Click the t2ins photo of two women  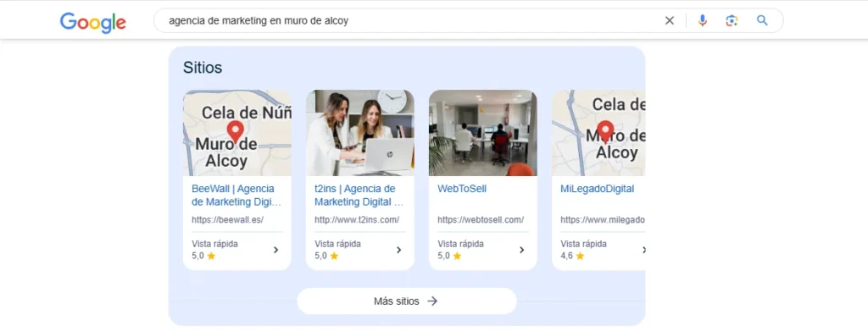tap(359, 133)
